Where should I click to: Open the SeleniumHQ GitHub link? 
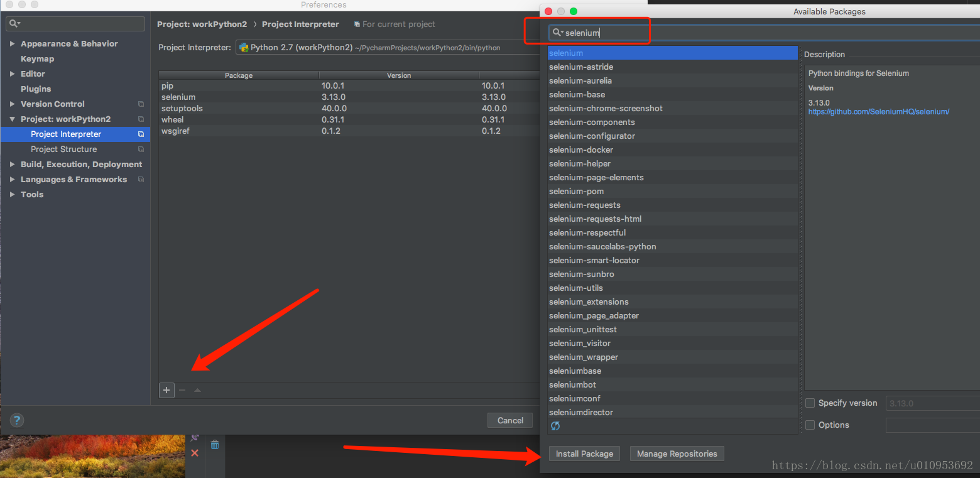879,112
